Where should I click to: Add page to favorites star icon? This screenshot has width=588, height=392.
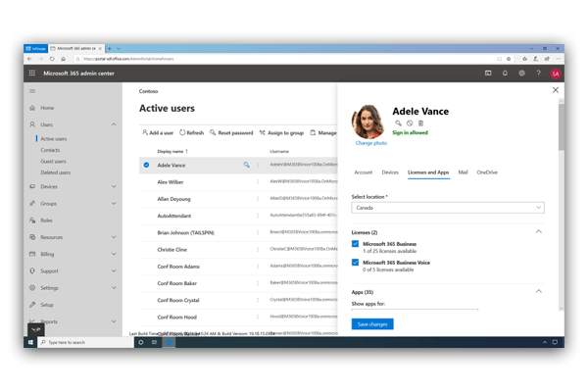509,59
